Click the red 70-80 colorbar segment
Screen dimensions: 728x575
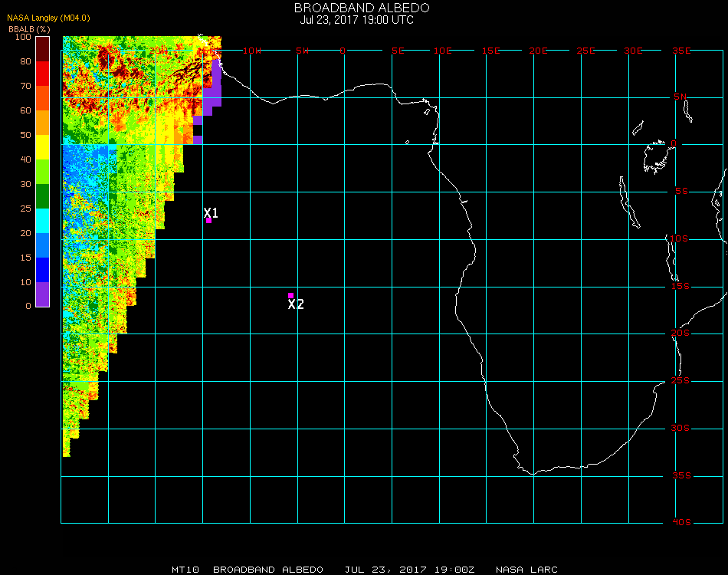43,74
